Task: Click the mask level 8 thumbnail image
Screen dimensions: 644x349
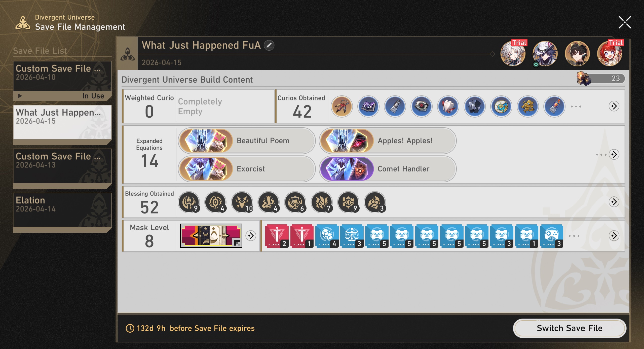Action: click(x=211, y=236)
